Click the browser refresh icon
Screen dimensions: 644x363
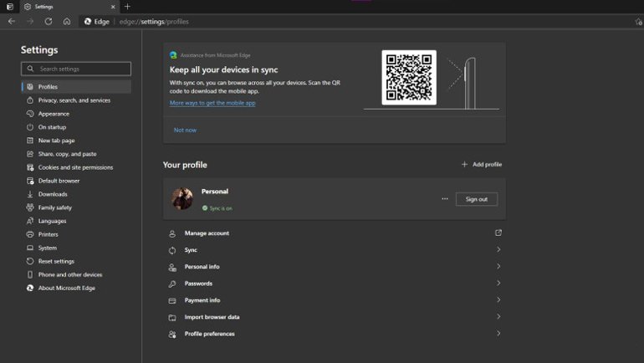point(48,21)
